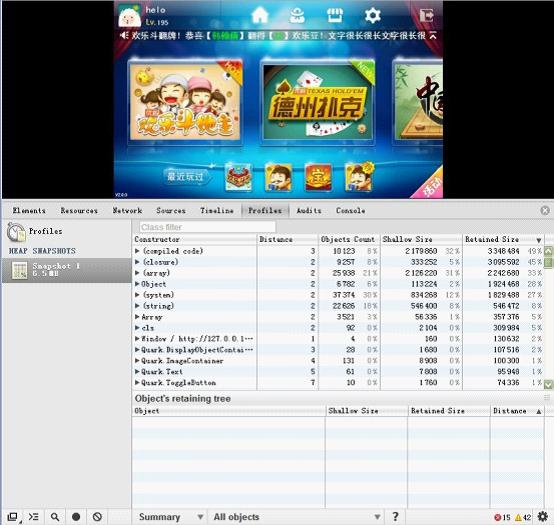
Task: Click the Class filter input field
Action: (x=207, y=227)
